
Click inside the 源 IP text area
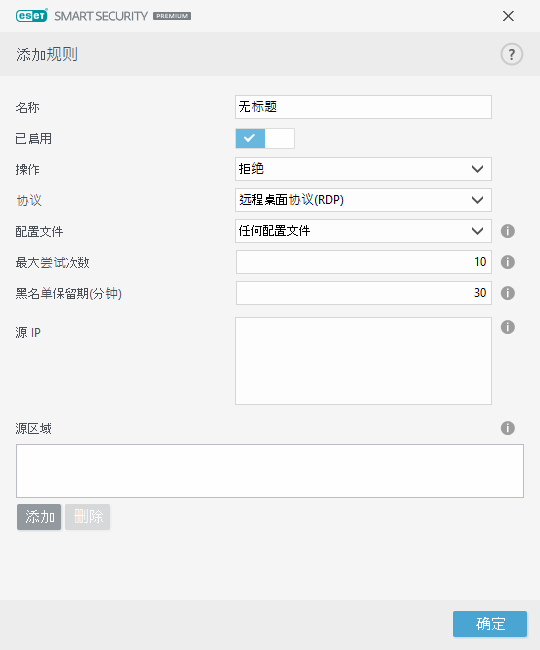coord(363,361)
